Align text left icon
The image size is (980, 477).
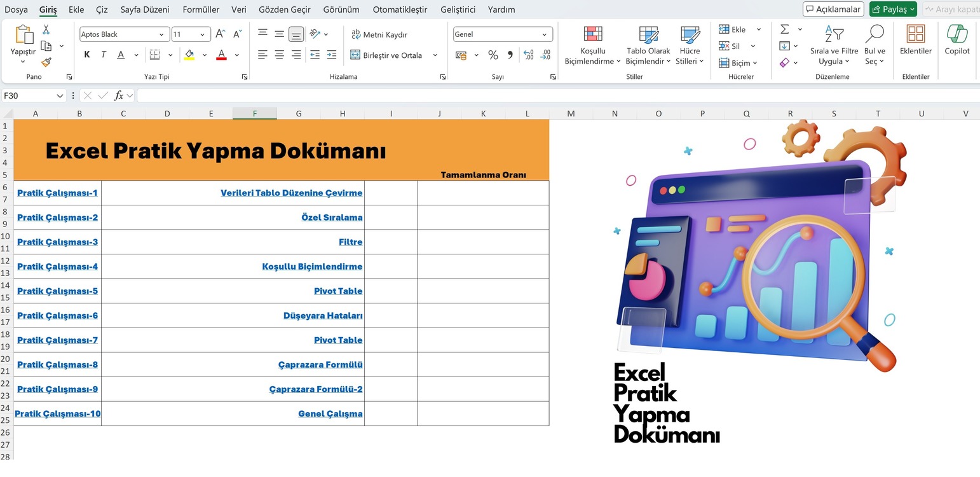pyautogui.click(x=262, y=55)
